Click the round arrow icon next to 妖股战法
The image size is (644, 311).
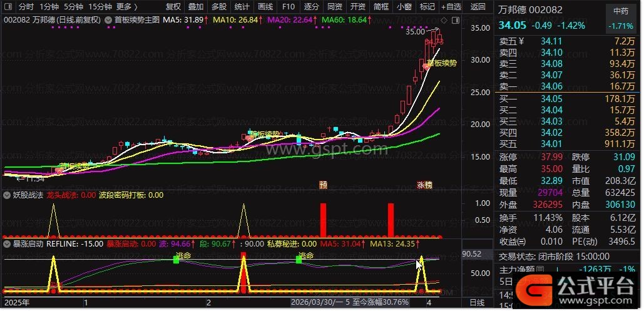tap(8, 195)
